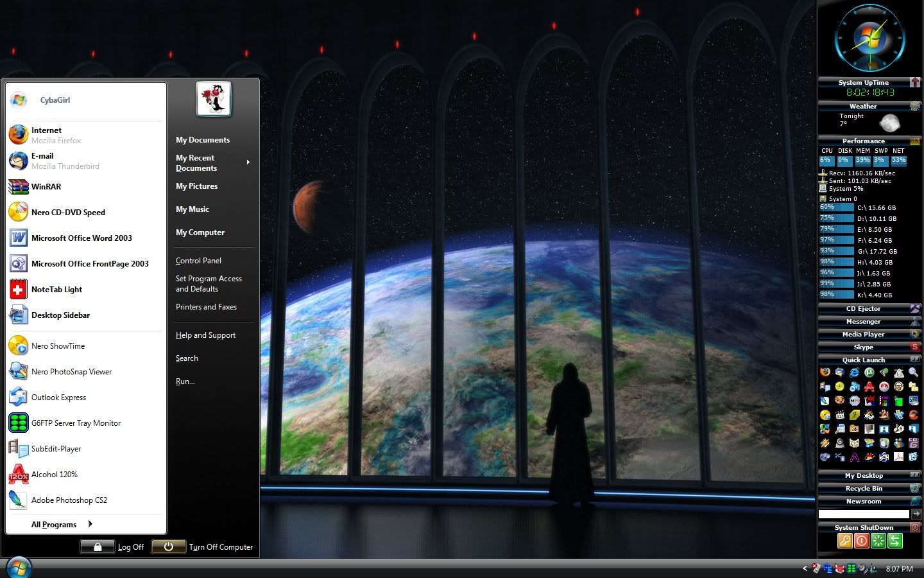
Task: Open My Computer
Action: click(x=200, y=232)
